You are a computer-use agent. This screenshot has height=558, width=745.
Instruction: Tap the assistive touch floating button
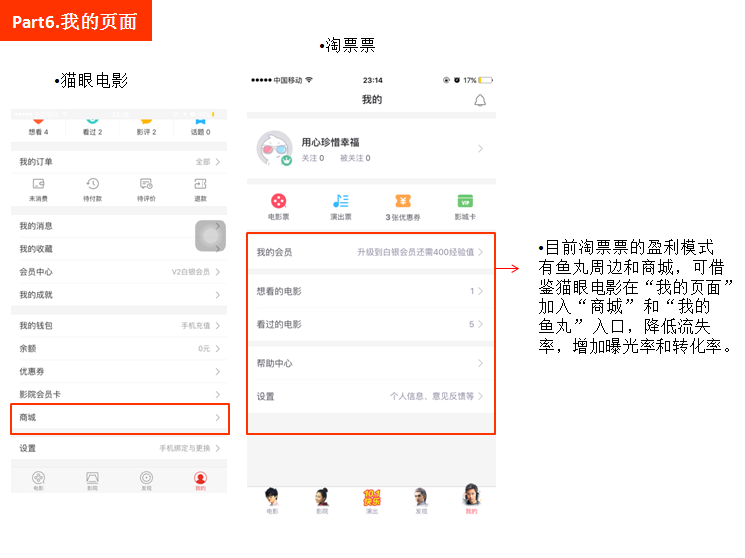tap(210, 236)
